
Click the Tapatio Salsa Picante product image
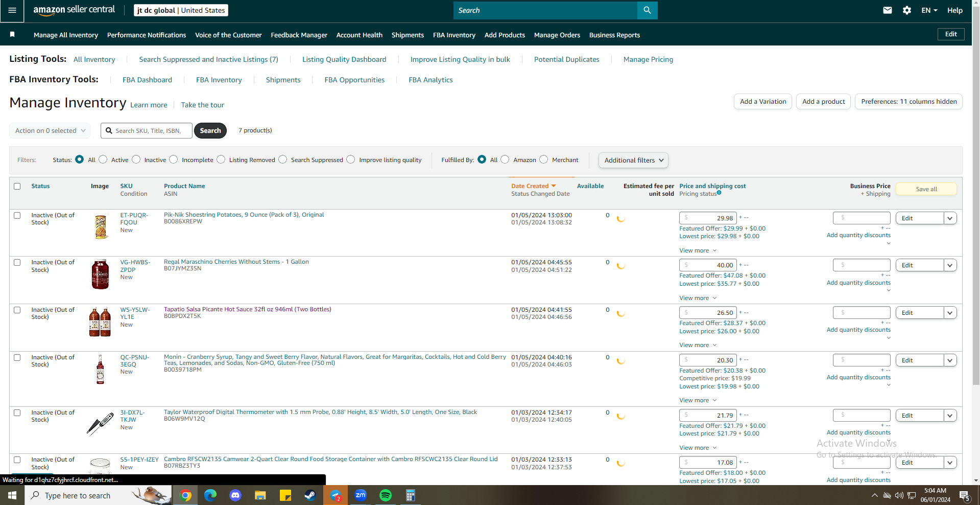pos(100,322)
